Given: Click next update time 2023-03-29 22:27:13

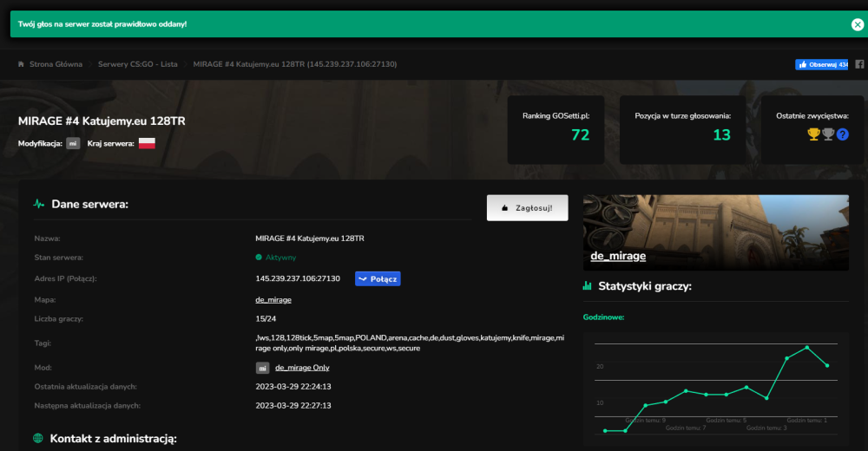Looking at the screenshot, I should [x=293, y=406].
